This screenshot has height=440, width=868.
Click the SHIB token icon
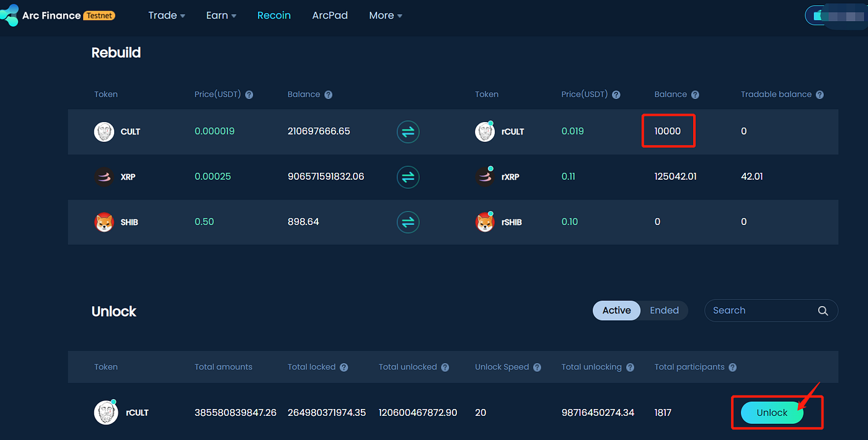[x=104, y=222]
